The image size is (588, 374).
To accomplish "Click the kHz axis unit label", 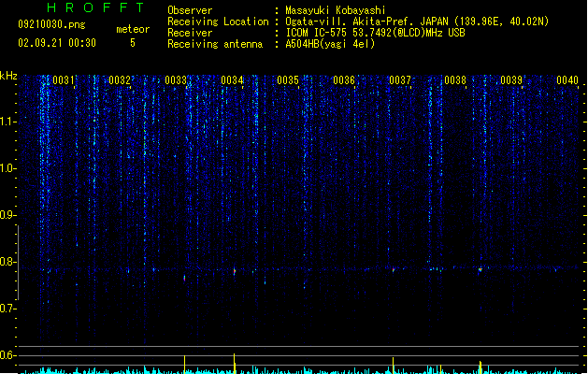I will (8, 76).
